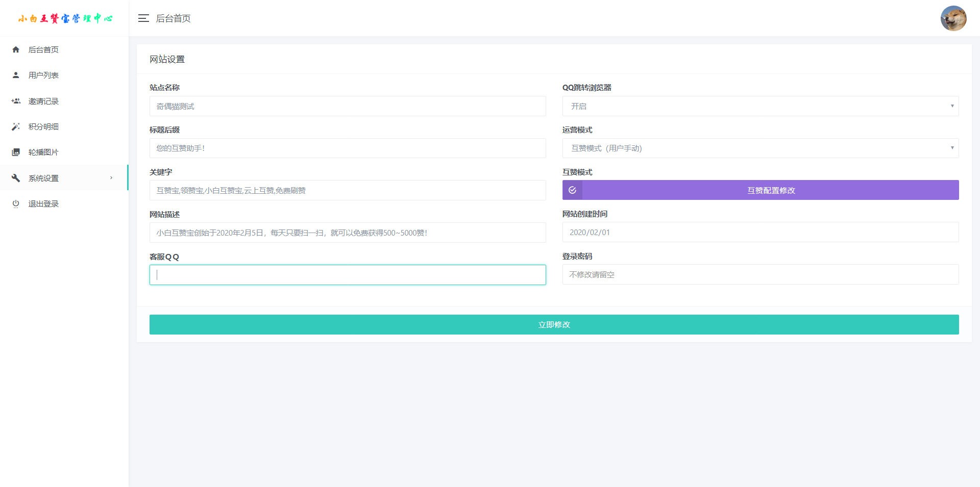Click the 网站设置 card heading
This screenshot has height=487, width=980.
click(167, 59)
